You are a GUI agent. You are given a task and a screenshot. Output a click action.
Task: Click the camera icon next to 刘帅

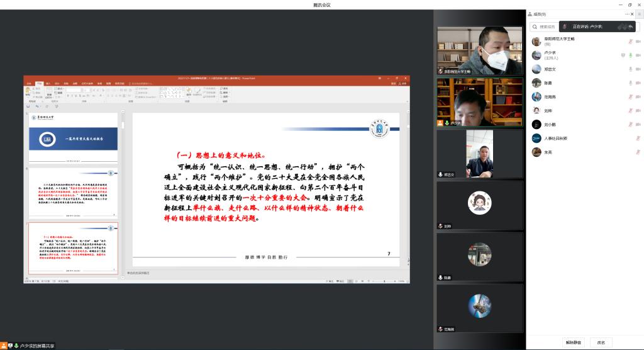638,111
